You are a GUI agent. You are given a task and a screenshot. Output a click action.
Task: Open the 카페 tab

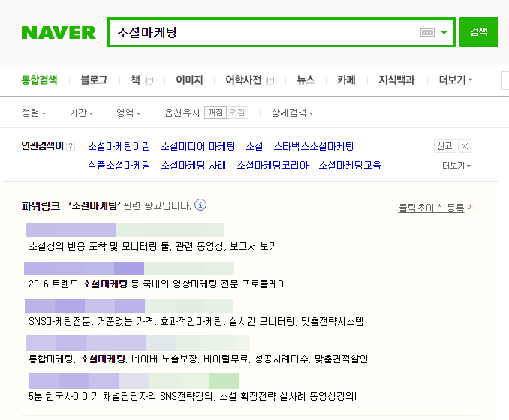pos(346,79)
